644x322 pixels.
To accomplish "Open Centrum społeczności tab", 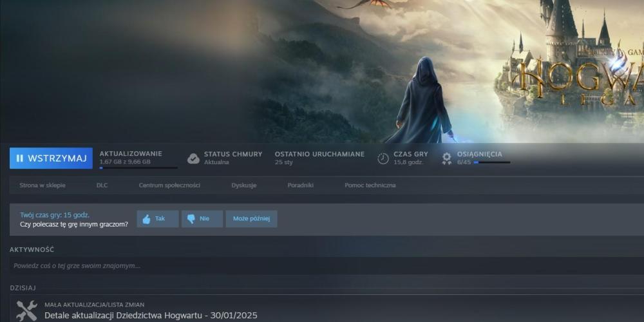I will 169,185.
